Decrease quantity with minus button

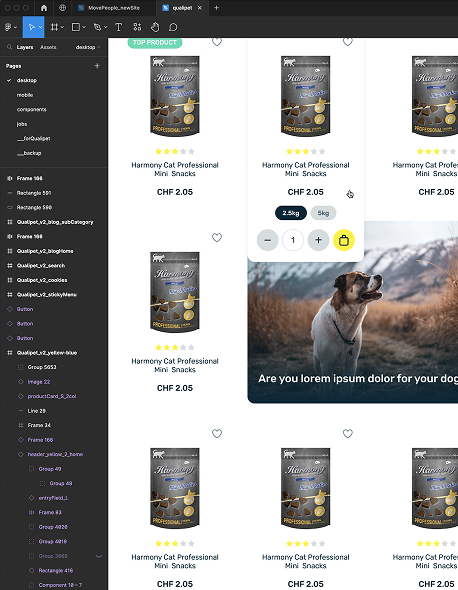[268, 240]
